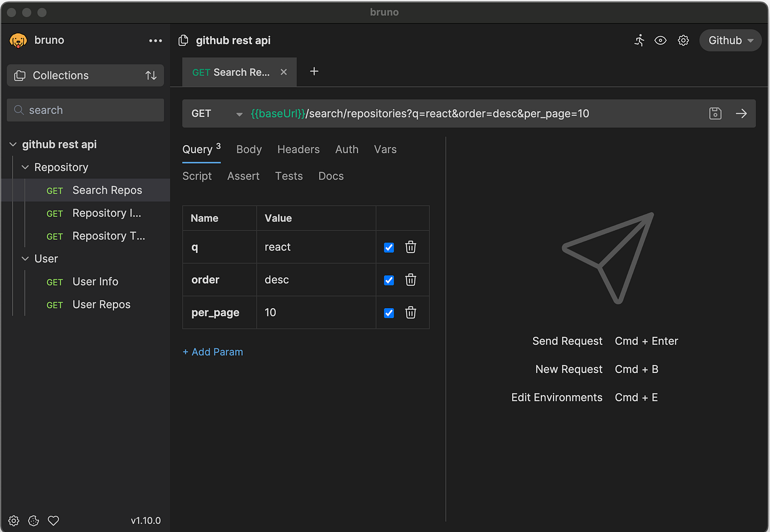The height and width of the screenshot is (532, 770).
Task: Select User Repos request in sidebar
Action: (85, 304)
